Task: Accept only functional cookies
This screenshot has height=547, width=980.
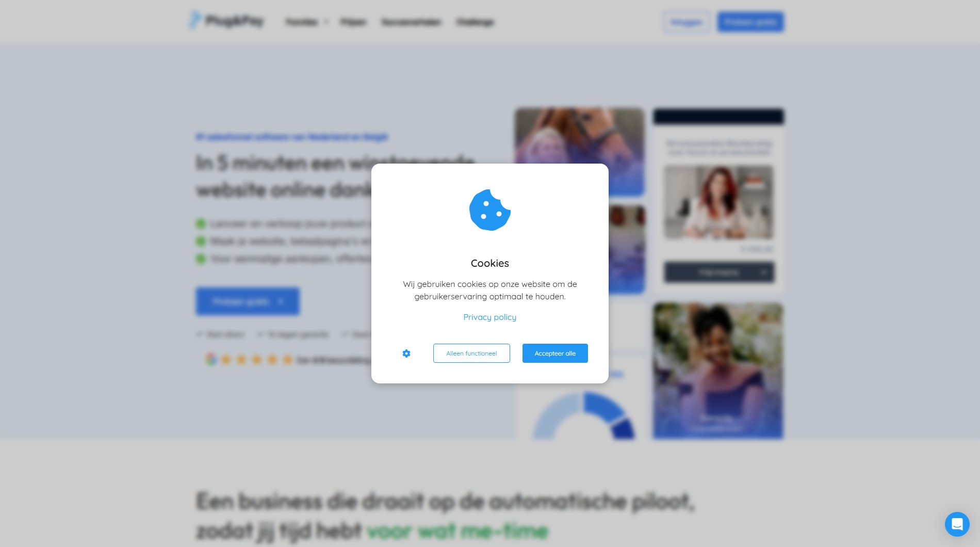Action: [x=471, y=353]
